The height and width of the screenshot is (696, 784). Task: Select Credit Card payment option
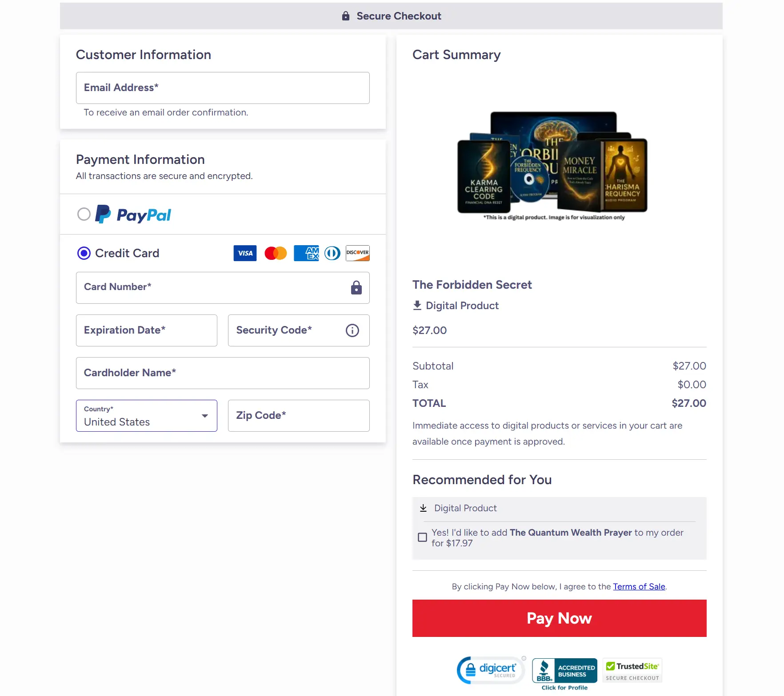tap(84, 253)
